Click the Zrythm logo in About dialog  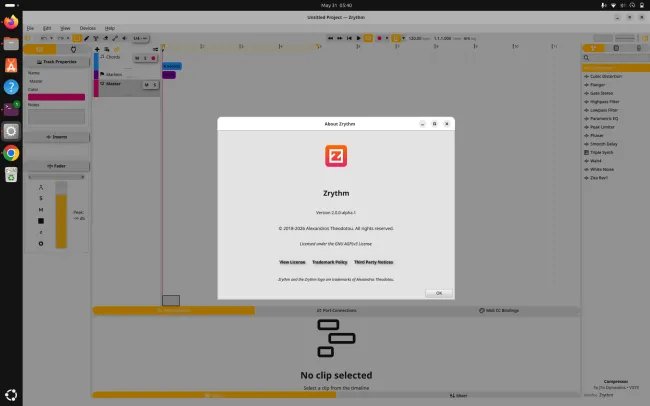coord(336,156)
